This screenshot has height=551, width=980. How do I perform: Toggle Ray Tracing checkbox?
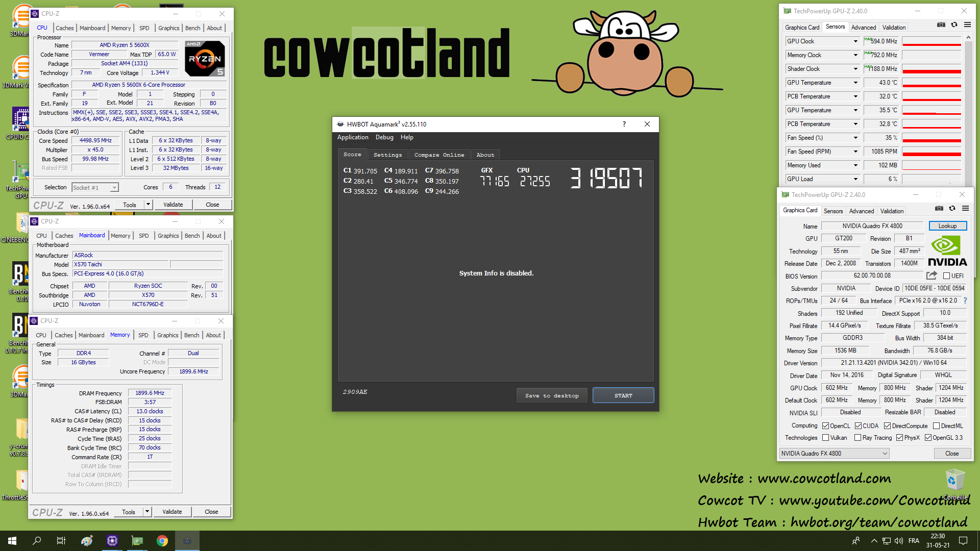[857, 438]
